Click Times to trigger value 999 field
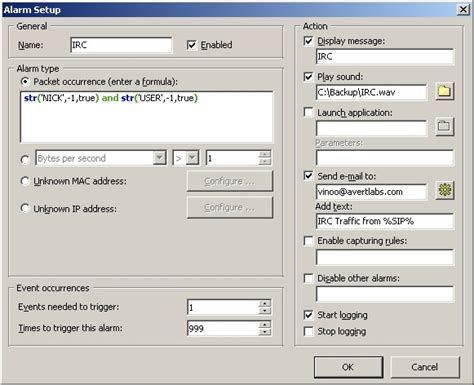The width and height of the screenshot is (474, 385). (223, 328)
